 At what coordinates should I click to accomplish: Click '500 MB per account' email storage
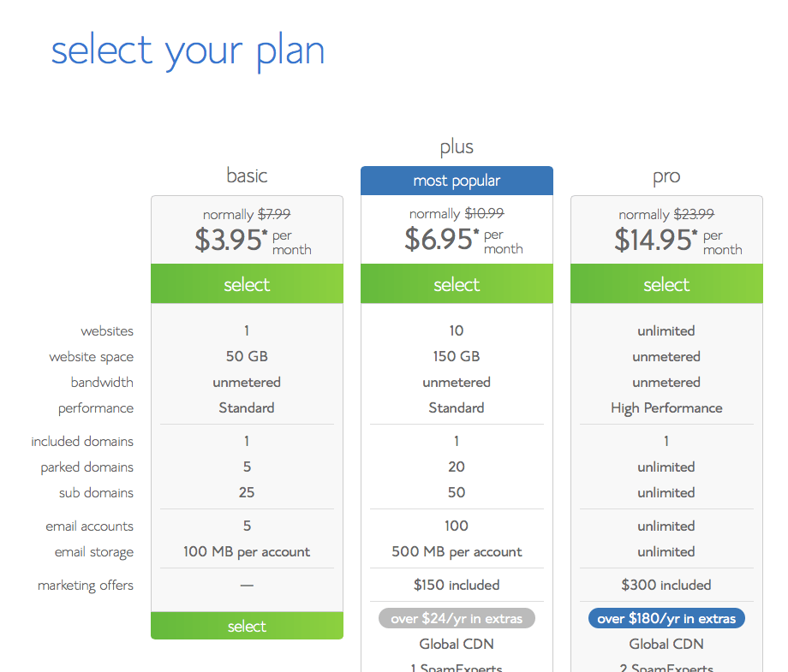pyautogui.click(x=457, y=551)
